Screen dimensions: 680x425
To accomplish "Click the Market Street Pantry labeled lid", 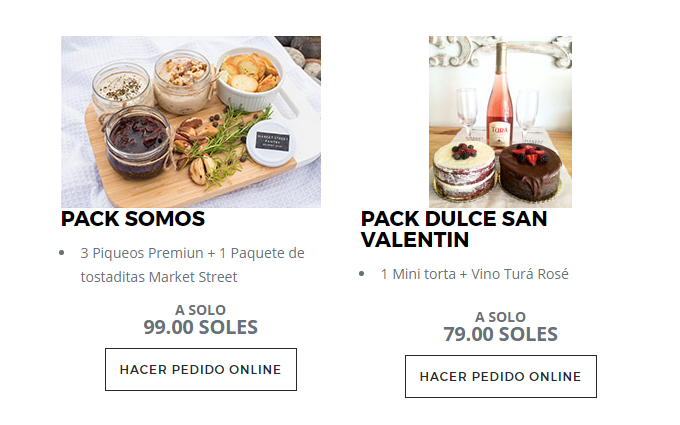I will (271, 143).
